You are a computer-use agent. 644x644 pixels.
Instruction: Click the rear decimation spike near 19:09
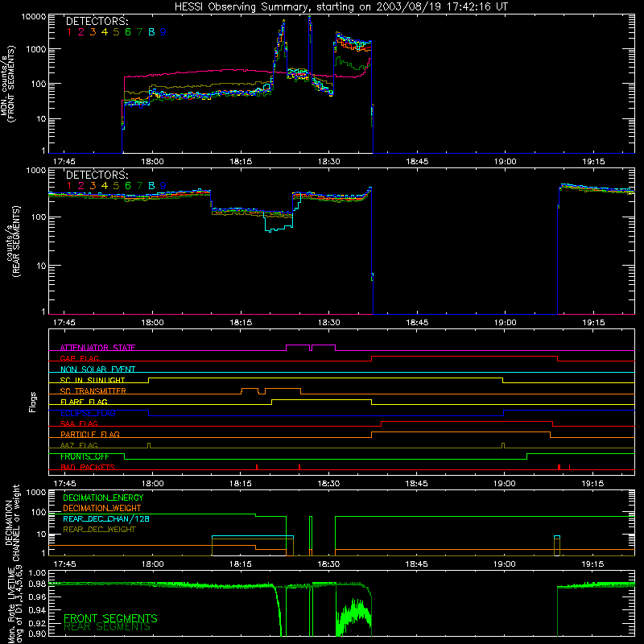557,546
